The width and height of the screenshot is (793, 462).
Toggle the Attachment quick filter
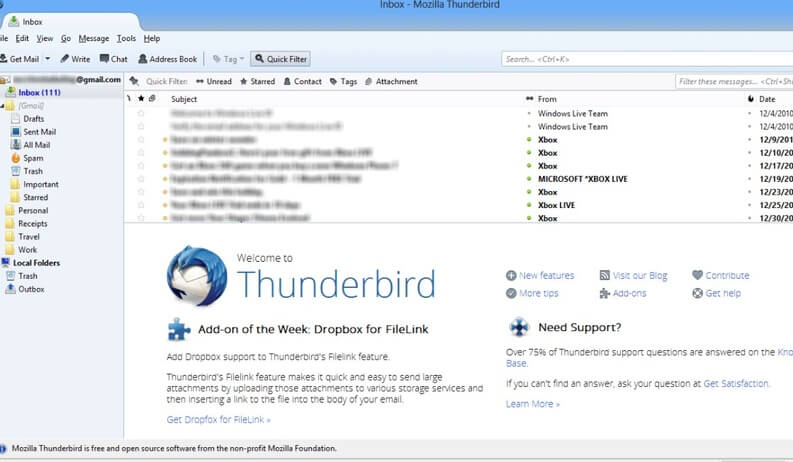(391, 81)
